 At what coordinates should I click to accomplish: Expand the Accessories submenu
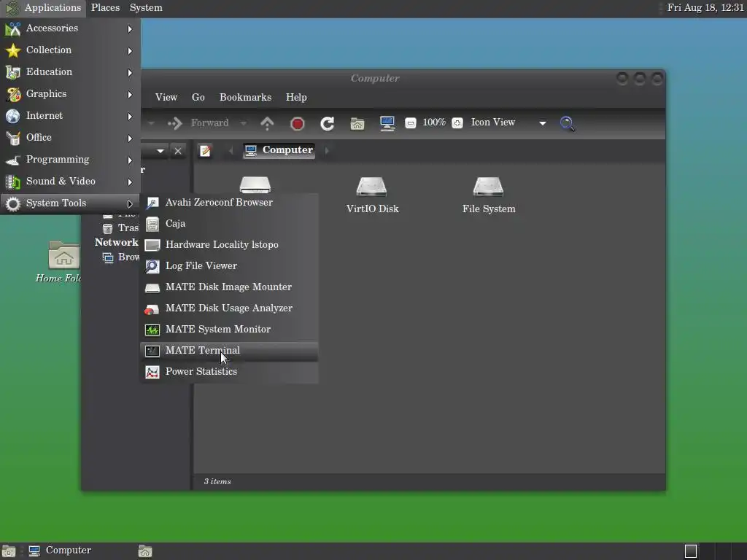pos(70,28)
